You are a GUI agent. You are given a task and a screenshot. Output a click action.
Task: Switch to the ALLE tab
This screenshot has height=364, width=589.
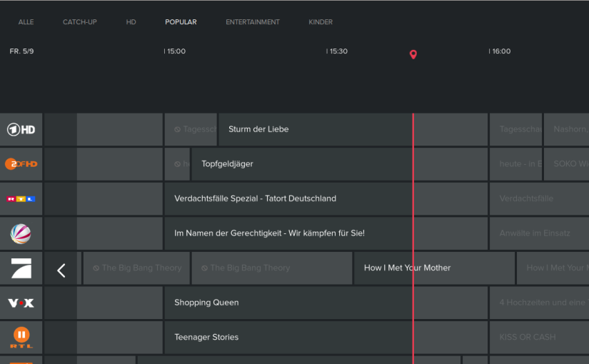pyautogui.click(x=26, y=22)
